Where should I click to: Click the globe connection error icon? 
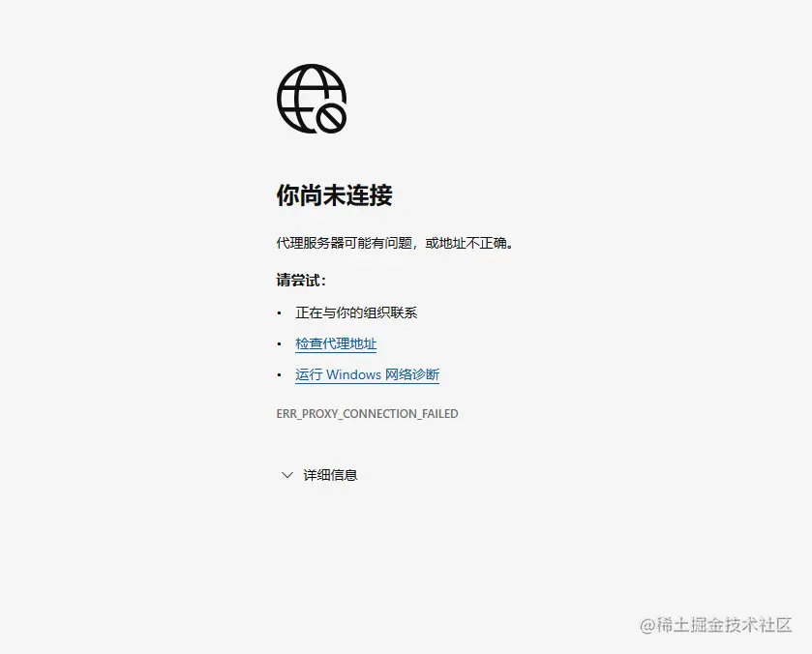click(x=310, y=98)
